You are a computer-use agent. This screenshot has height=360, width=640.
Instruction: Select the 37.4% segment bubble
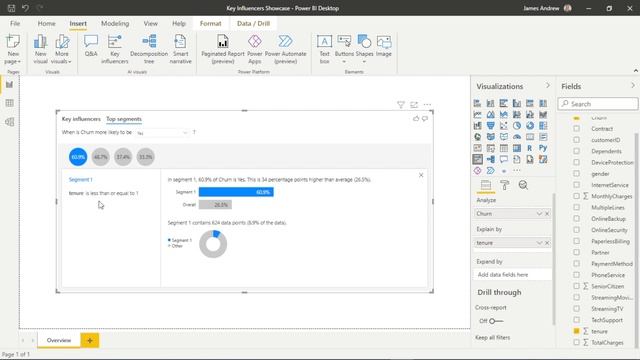[123, 157]
